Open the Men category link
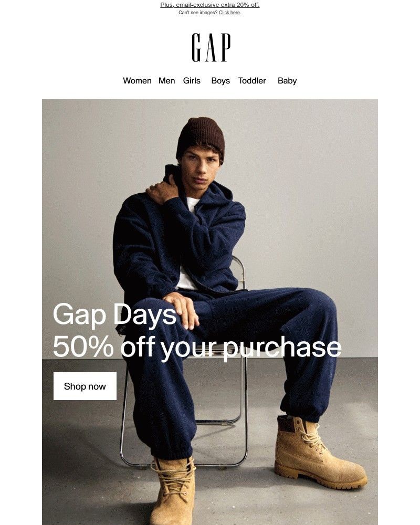The image size is (420, 525). (x=166, y=81)
